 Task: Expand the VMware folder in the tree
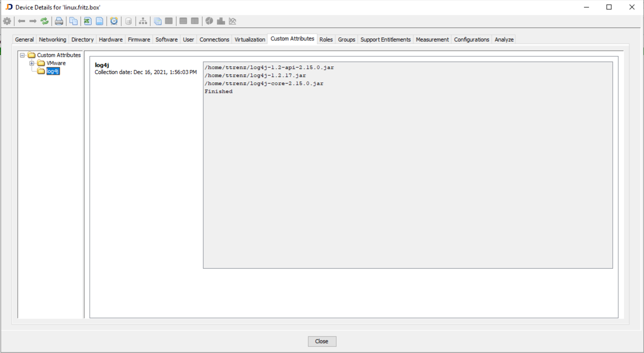click(31, 63)
